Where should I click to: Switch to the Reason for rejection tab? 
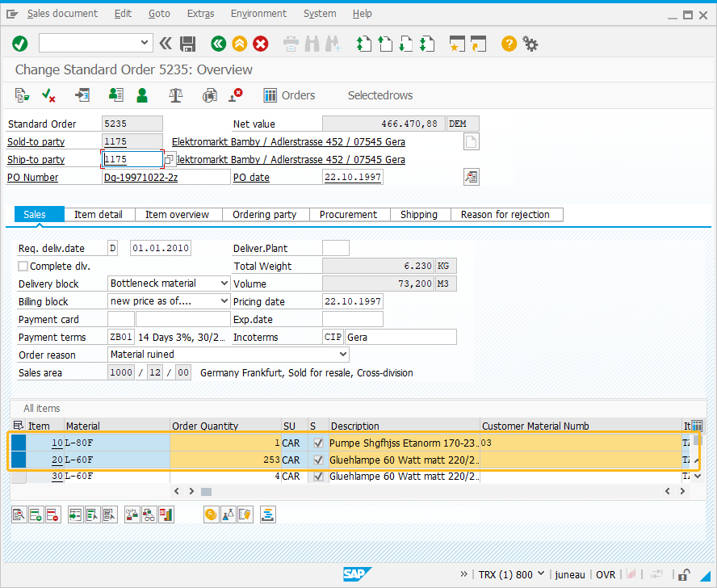coord(505,215)
